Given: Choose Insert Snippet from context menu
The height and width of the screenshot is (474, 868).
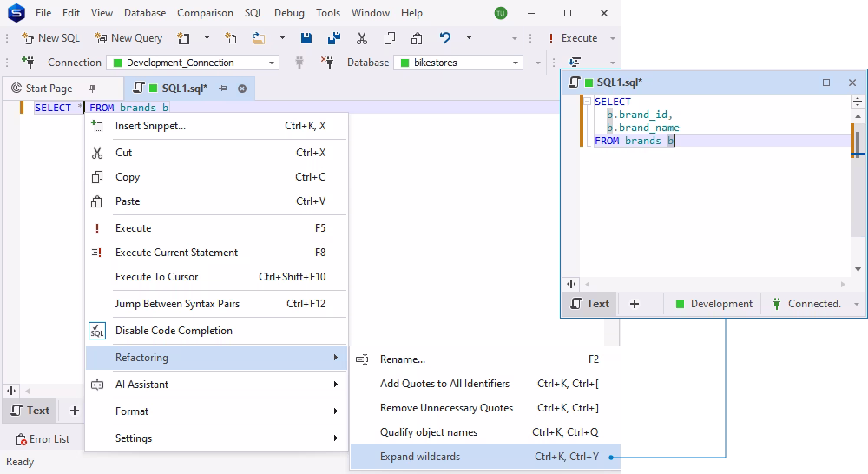Looking at the screenshot, I should pos(216,126).
